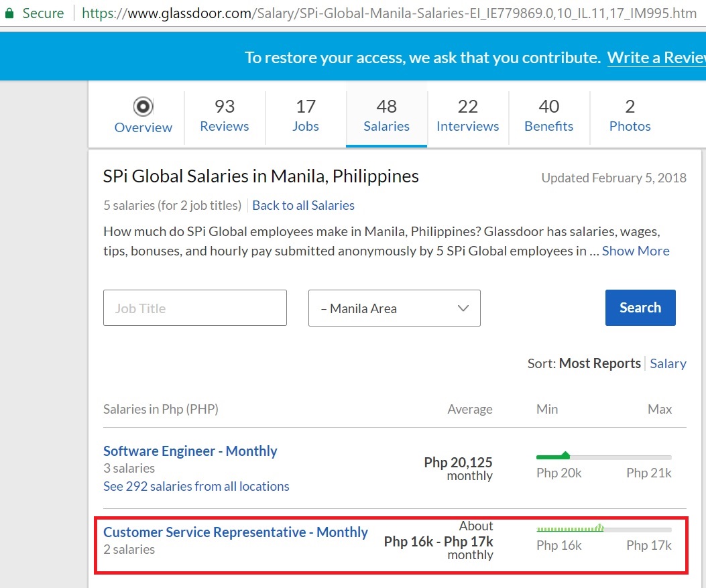Open Customer Service Representative - Monthly link

[235, 532]
